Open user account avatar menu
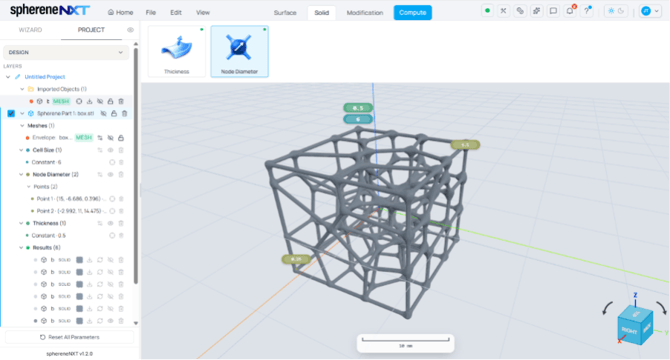This screenshot has height=360, width=670. [650, 11]
